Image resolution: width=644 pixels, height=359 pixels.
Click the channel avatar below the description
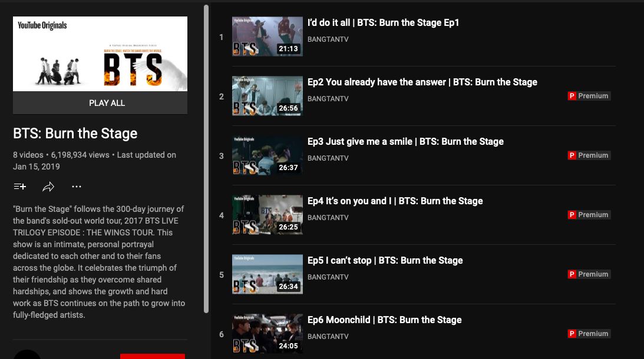point(27,355)
